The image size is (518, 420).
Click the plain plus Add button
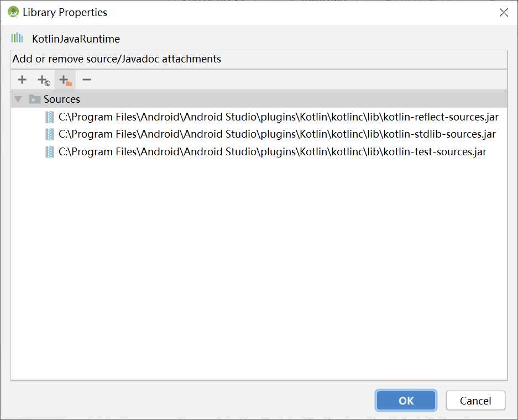(x=22, y=80)
